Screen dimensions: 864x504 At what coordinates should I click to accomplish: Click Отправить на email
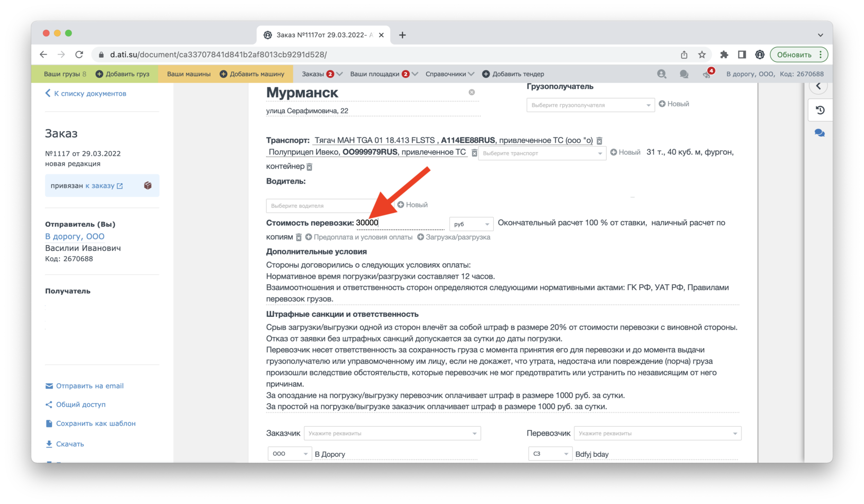pos(84,386)
